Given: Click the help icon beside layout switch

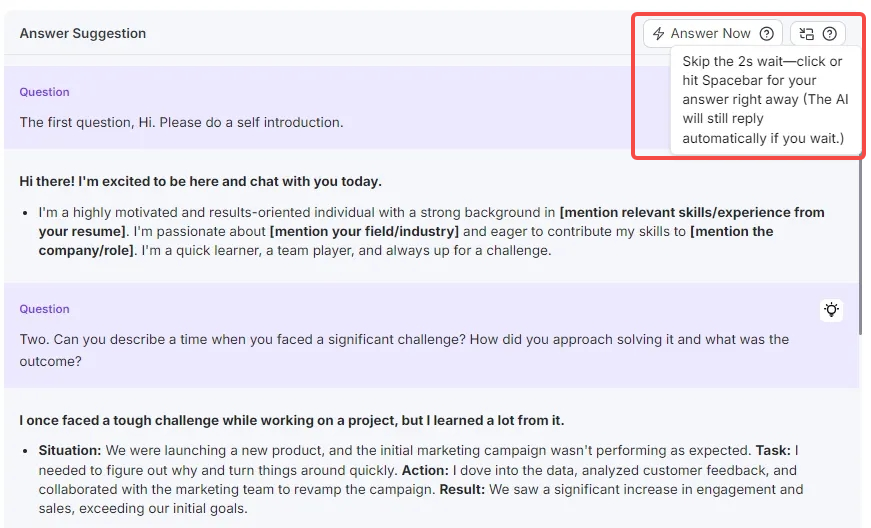Looking at the screenshot, I should [x=830, y=34].
